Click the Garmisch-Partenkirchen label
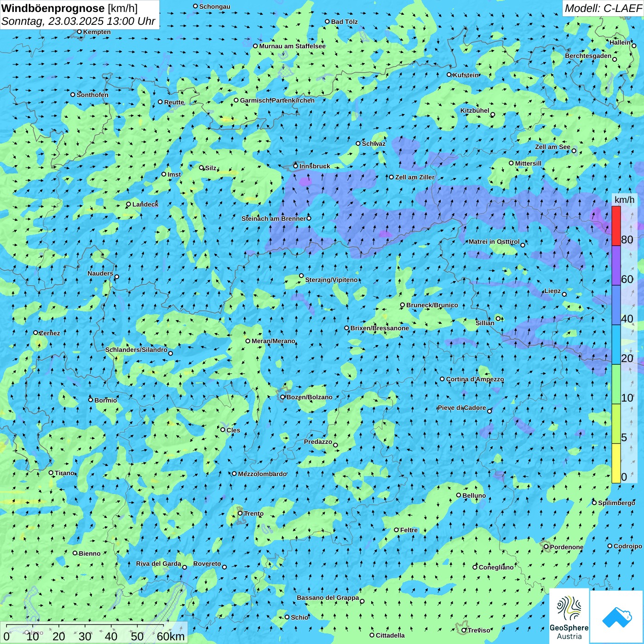 [277, 100]
